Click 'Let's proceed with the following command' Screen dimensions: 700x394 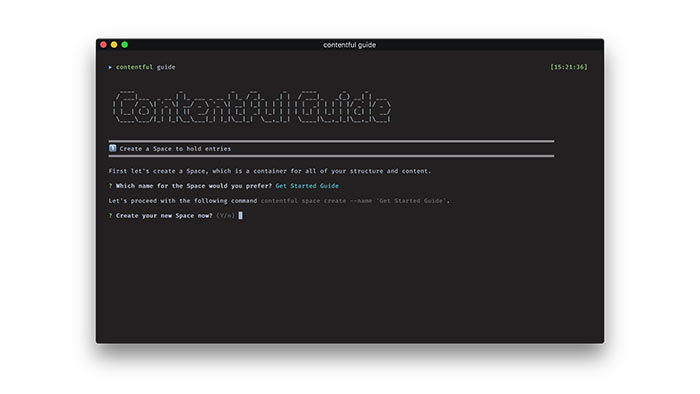tap(183, 201)
